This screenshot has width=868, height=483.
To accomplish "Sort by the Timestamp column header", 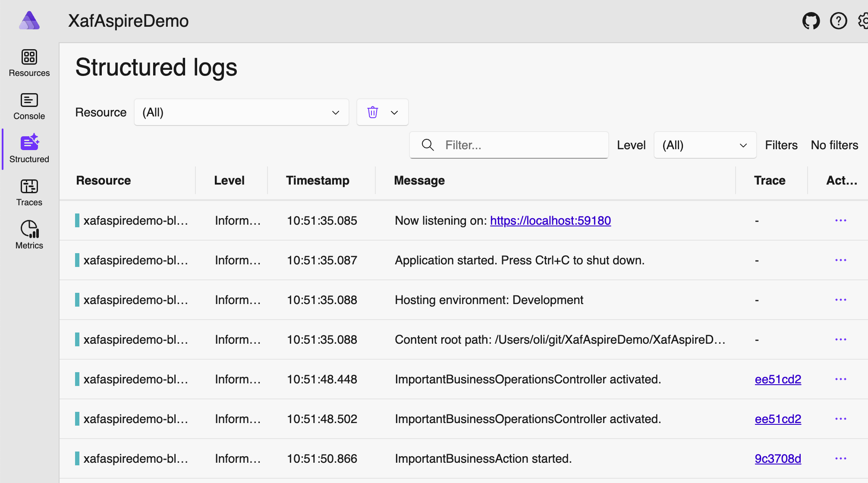I will tap(318, 180).
